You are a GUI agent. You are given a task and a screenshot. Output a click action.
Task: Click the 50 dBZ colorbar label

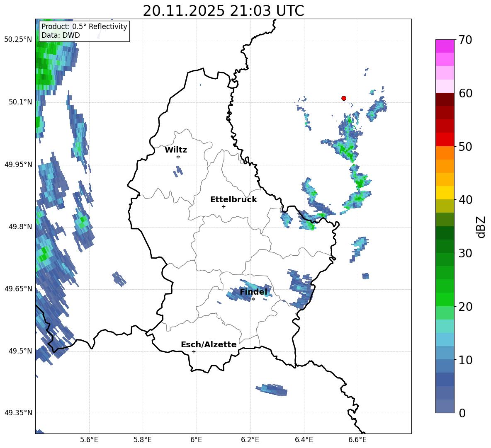point(465,147)
